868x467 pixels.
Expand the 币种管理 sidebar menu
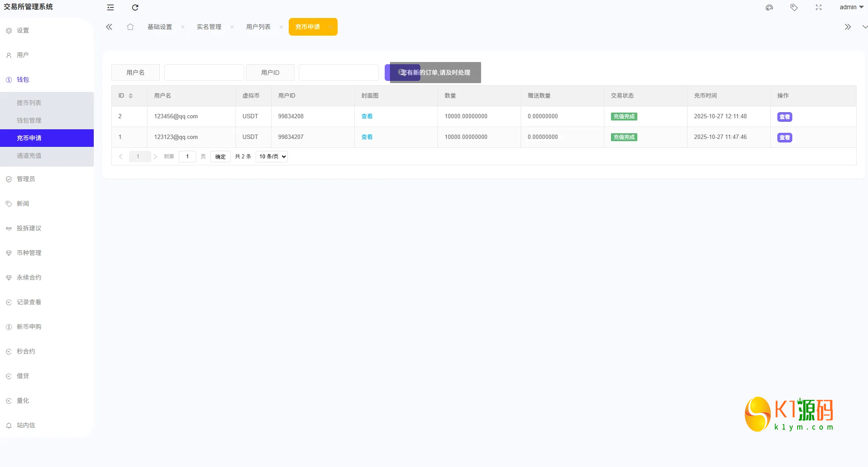click(x=47, y=253)
